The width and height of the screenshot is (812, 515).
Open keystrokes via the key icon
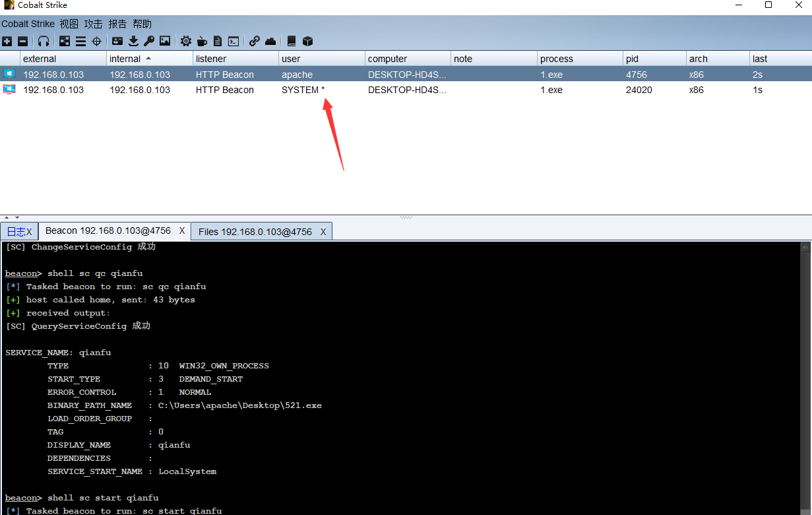coord(149,41)
